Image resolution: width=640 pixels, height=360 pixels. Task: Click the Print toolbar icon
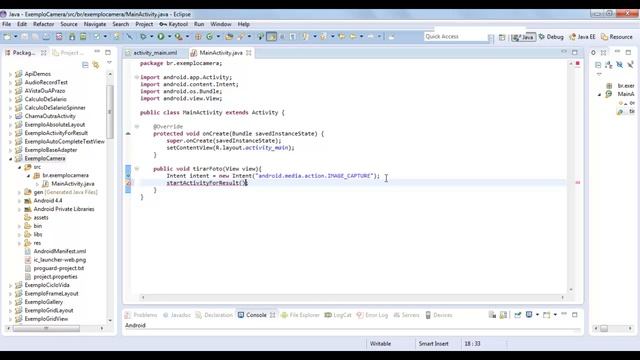point(46,37)
